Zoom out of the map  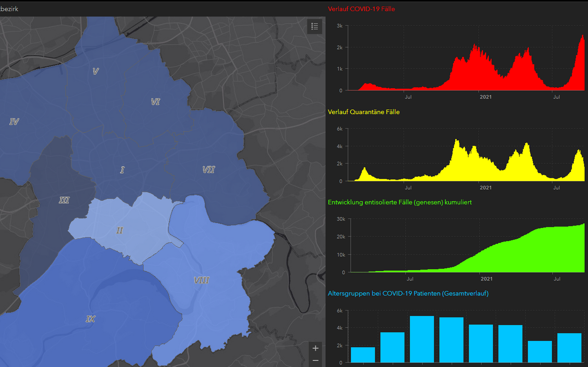click(315, 361)
